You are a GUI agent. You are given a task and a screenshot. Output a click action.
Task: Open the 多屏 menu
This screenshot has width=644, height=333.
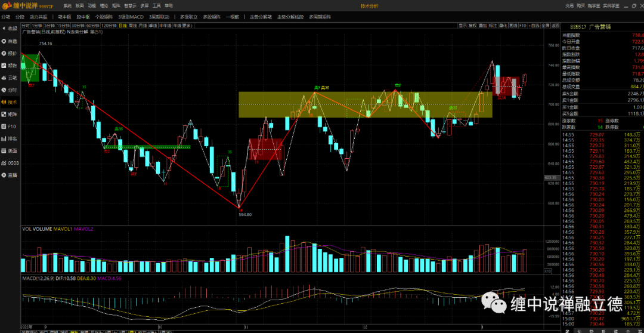[144, 6]
